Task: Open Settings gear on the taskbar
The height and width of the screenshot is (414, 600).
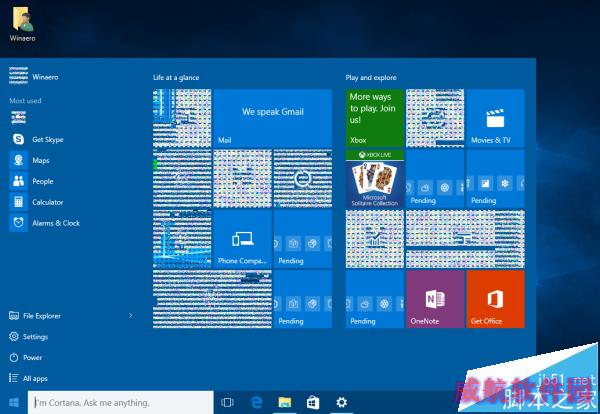Action: pyautogui.click(x=341, y=403)
